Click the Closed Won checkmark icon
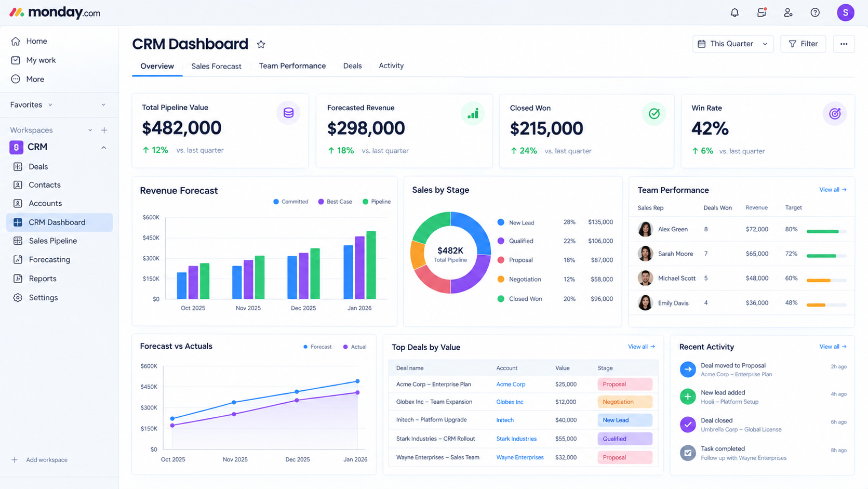868x489 pixels. click(x=654, y=113)
